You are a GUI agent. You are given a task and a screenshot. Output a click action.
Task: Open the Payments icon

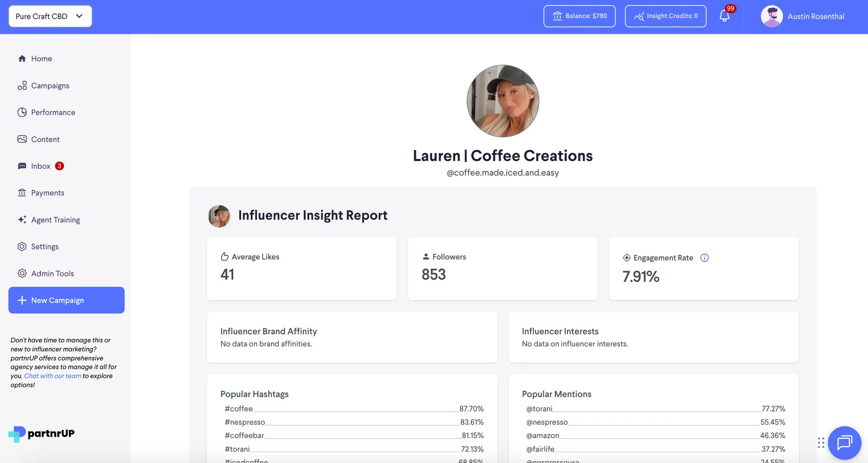(22, 192)
